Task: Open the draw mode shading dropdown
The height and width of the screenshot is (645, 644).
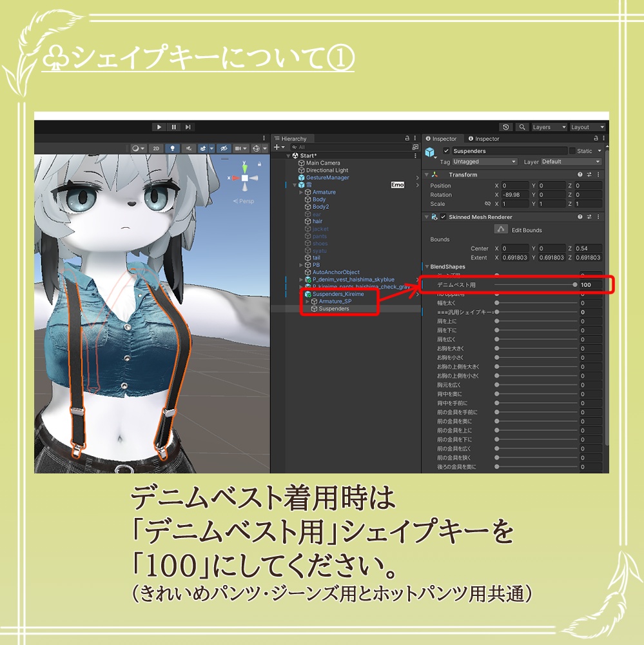Action: click(x=138, y=148)
